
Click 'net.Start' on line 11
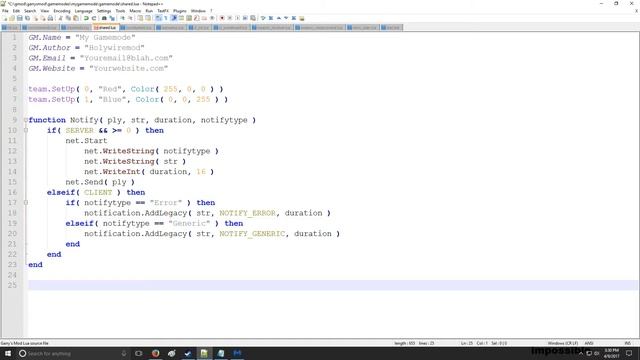(86, 141)
